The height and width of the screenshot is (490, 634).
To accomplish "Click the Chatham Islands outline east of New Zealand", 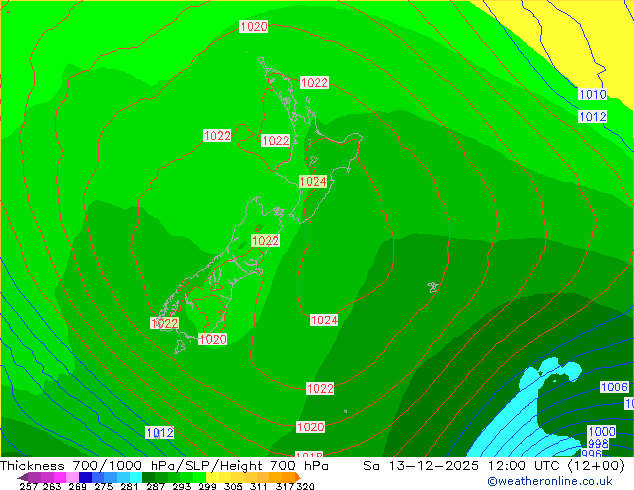I will coord(433,287).
